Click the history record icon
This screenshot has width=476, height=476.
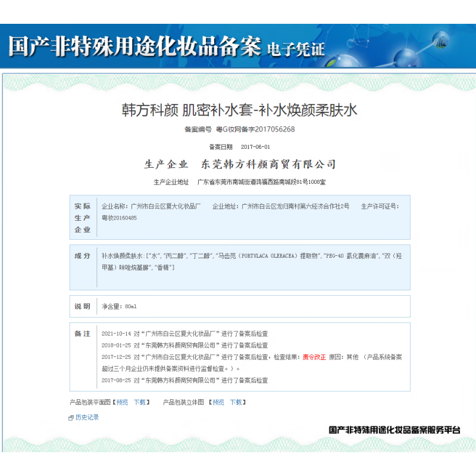tap(71, 418)
